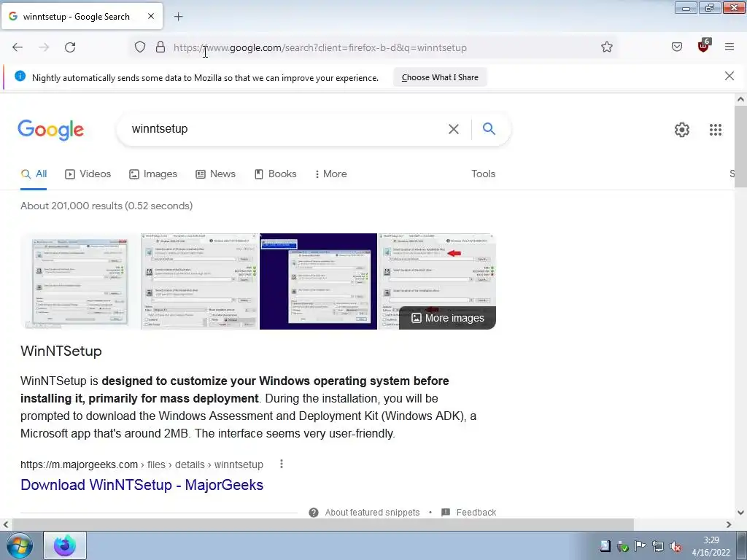747x560 pixels.
Task: Click the muted volume tray icon
Action: pyautogui.click(x=676, y=547)
